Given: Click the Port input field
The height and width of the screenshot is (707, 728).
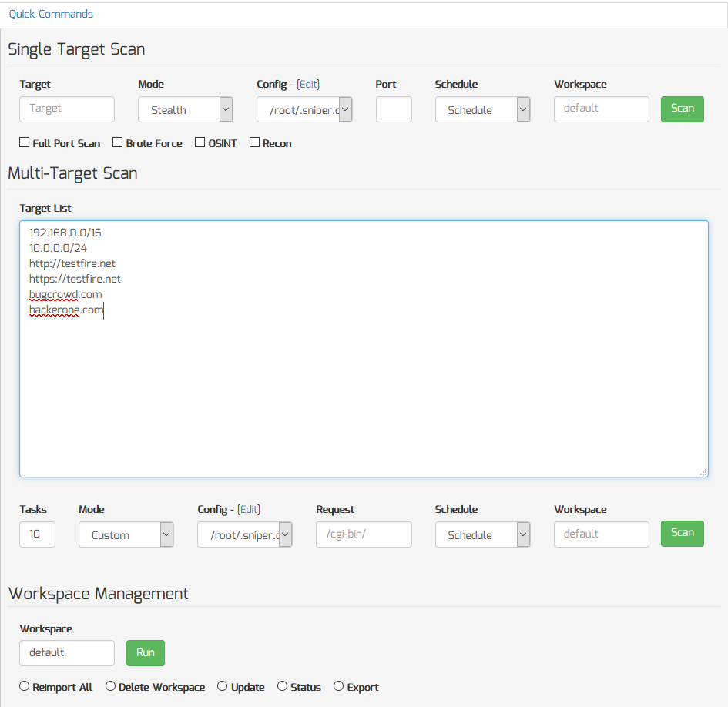Looking at the screenshot, I should [x=394, y=109].
